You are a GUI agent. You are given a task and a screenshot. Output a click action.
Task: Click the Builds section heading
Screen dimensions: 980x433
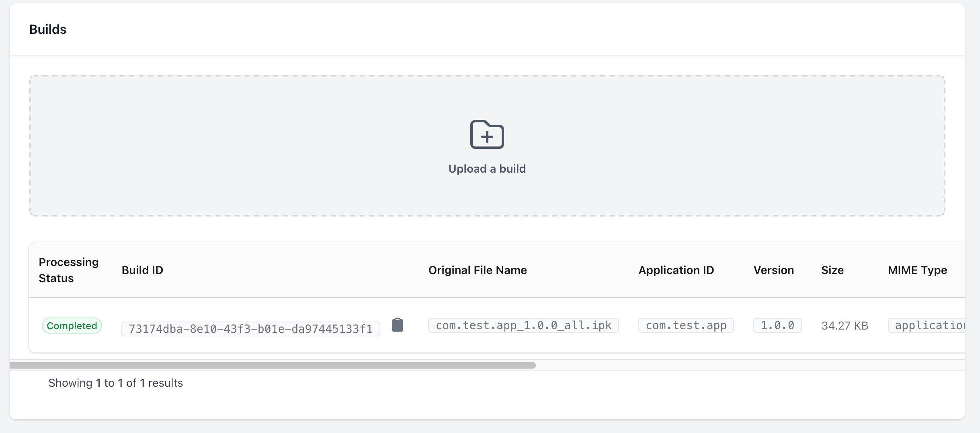tap(48, 29)
